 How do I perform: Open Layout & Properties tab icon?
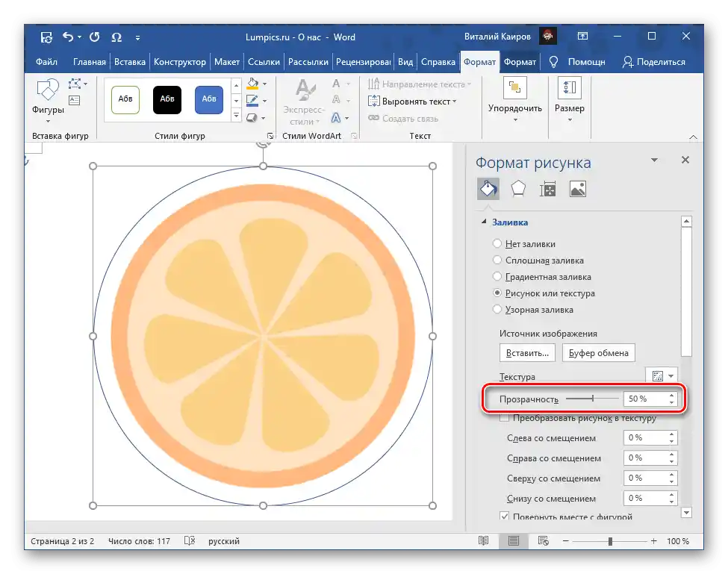click(x=548, y=189)
